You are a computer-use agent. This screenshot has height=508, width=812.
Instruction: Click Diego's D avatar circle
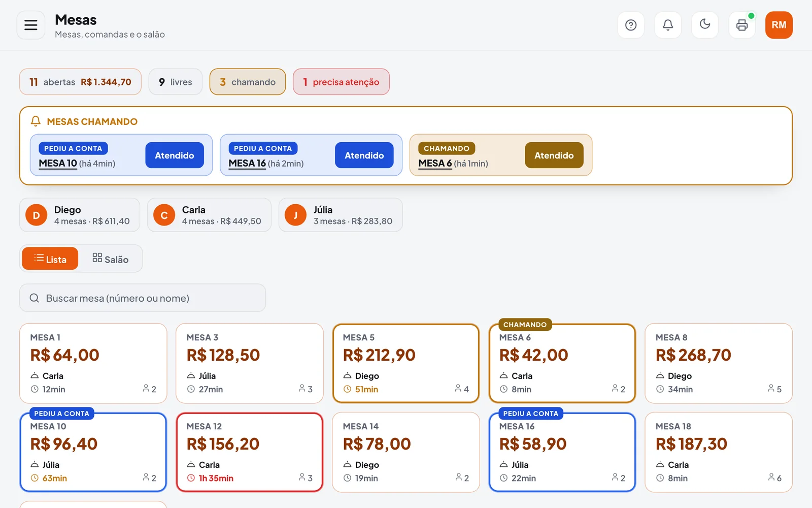[37, 215]
